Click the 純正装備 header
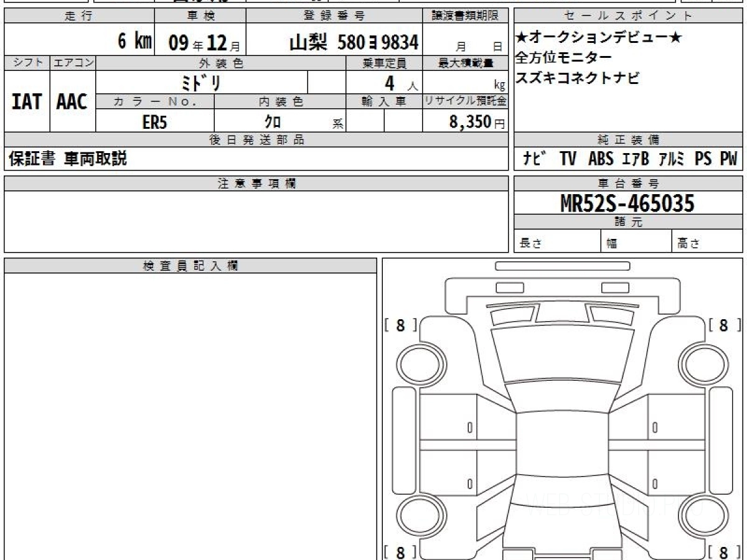This screenshot has height=560, width=747. (x=629, y=140)
